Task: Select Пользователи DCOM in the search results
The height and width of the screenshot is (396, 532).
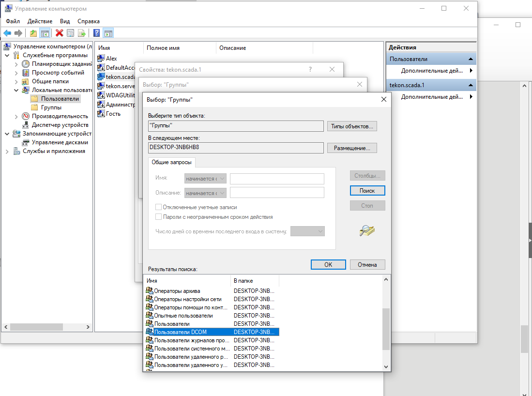Action: pos(180,332)
